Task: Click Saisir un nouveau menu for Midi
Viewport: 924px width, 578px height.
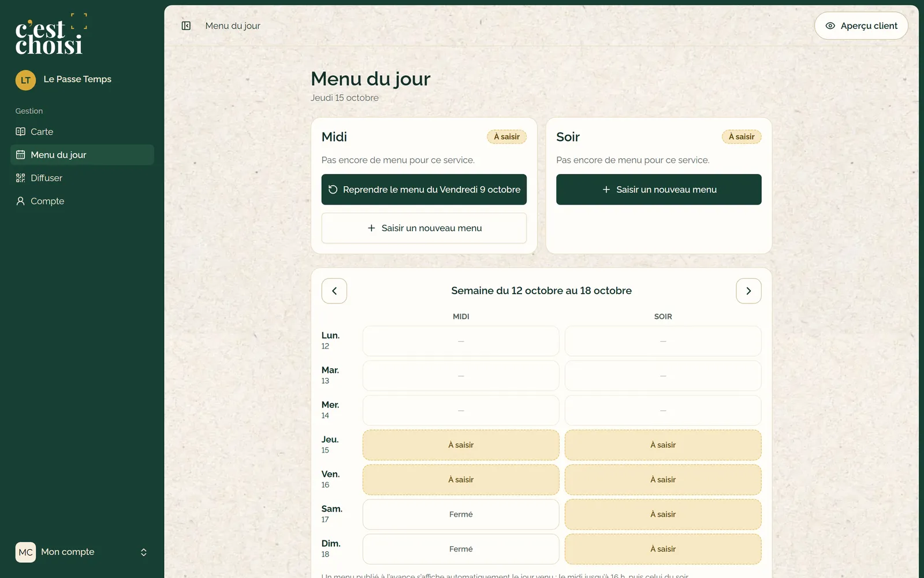Action: [x=424, y=228]
